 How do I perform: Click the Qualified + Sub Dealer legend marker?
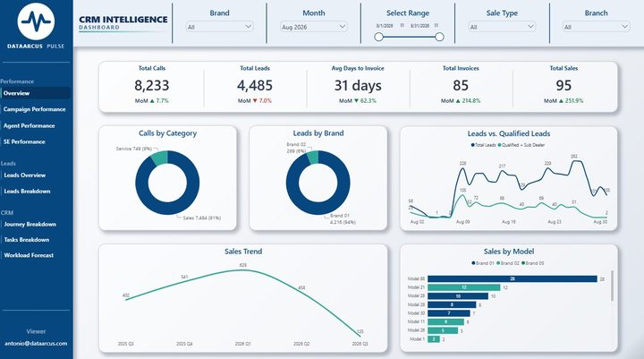(x=499, y=145)
